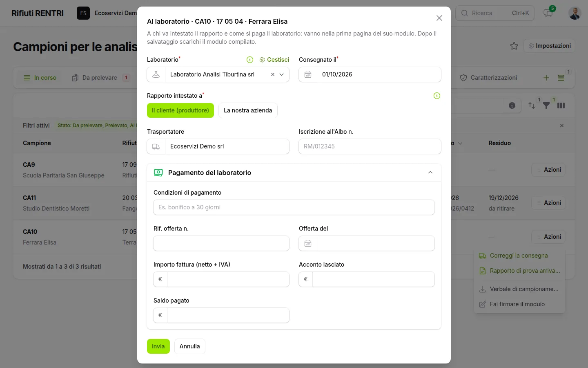
Task: Click the Importo fattura amount field
Action: [x=228, y=279]
